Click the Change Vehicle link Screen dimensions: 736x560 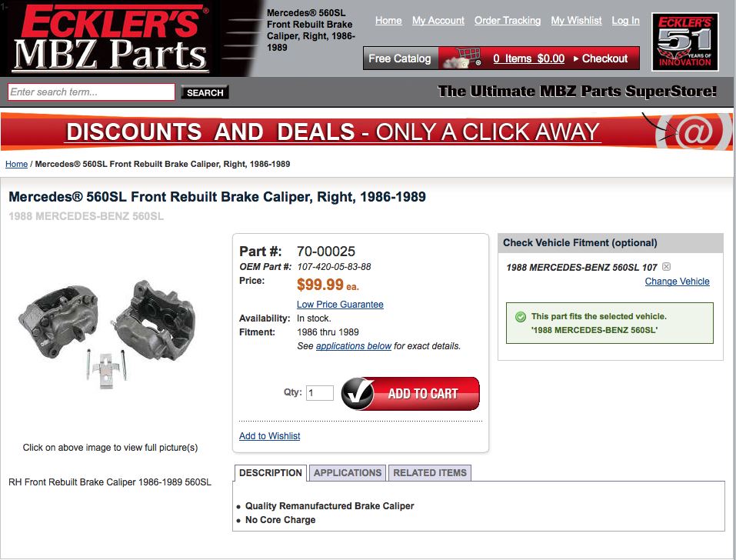coord(677,282)
